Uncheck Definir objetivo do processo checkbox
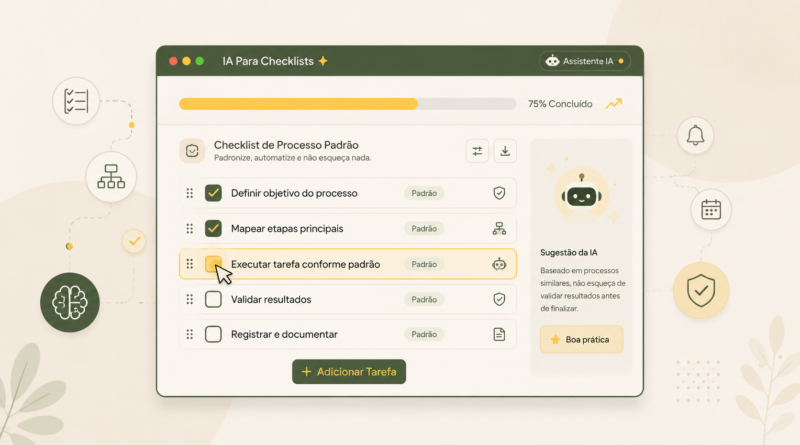The width and height of the screenshot is (800, 445). click(213, 193)
